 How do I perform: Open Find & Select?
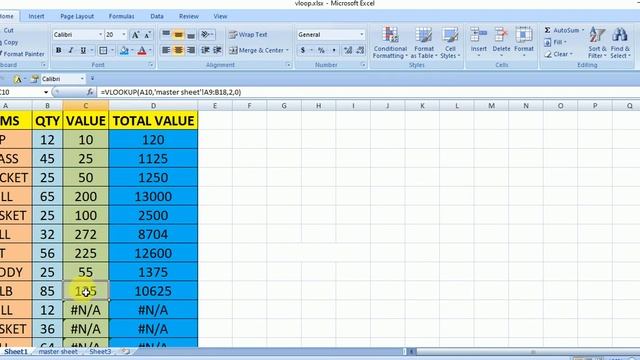pos(620,42)
